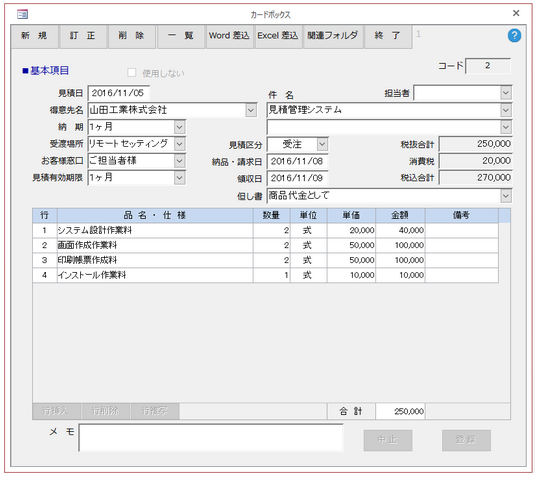Viewport: 536px width, 477px height.
Task: Click amount 40,000 in row 1
Action: pos(400,230)
